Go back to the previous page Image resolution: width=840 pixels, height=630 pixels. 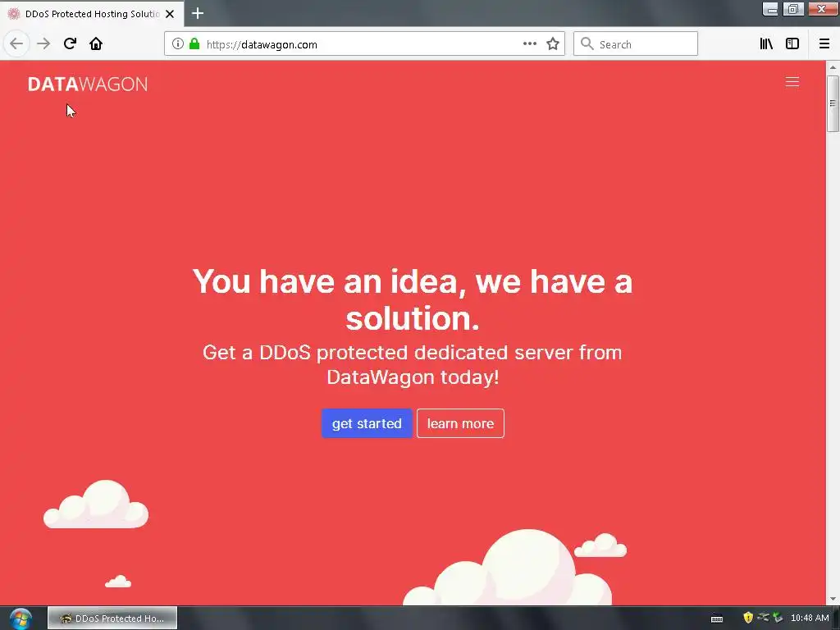[x=16, y=43]
